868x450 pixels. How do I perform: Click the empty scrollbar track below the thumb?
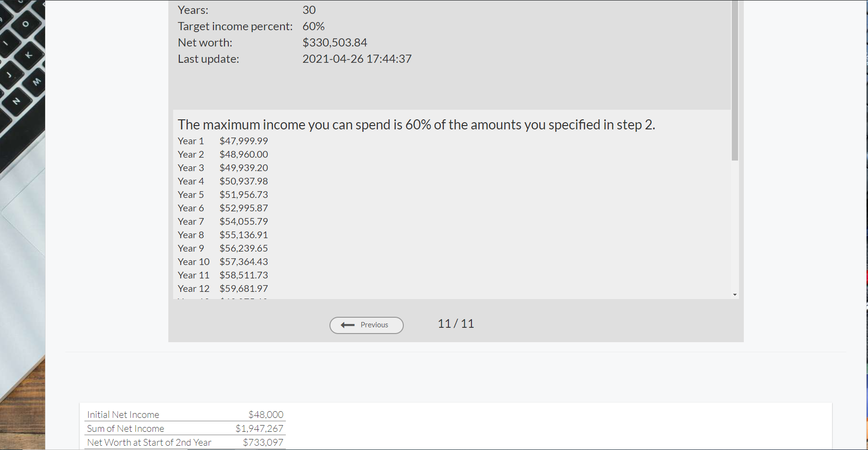point(735,225)
